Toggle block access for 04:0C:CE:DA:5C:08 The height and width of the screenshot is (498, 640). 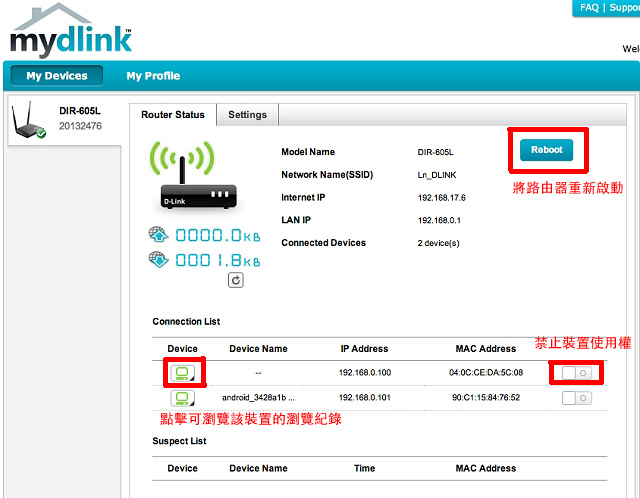576,373
